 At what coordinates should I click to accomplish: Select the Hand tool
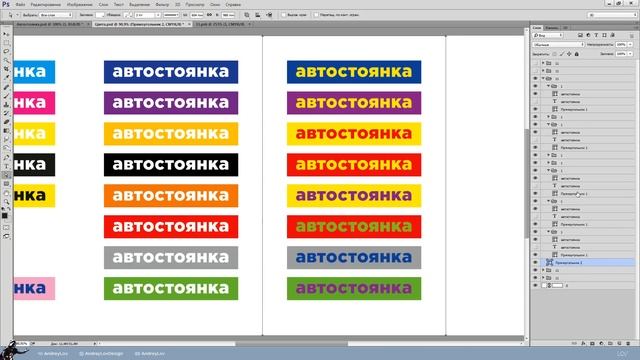point(6,193)
